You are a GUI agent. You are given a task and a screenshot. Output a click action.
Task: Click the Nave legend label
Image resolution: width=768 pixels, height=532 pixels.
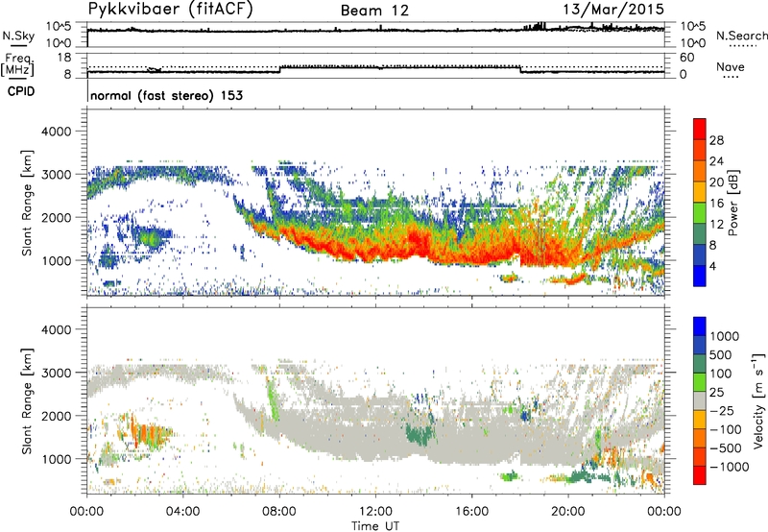[x=731, y=66]
